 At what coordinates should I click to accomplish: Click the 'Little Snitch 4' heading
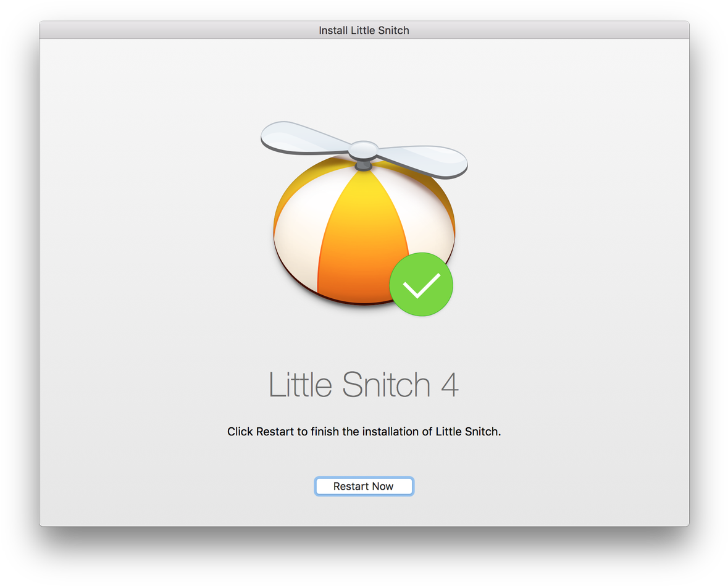364,385
